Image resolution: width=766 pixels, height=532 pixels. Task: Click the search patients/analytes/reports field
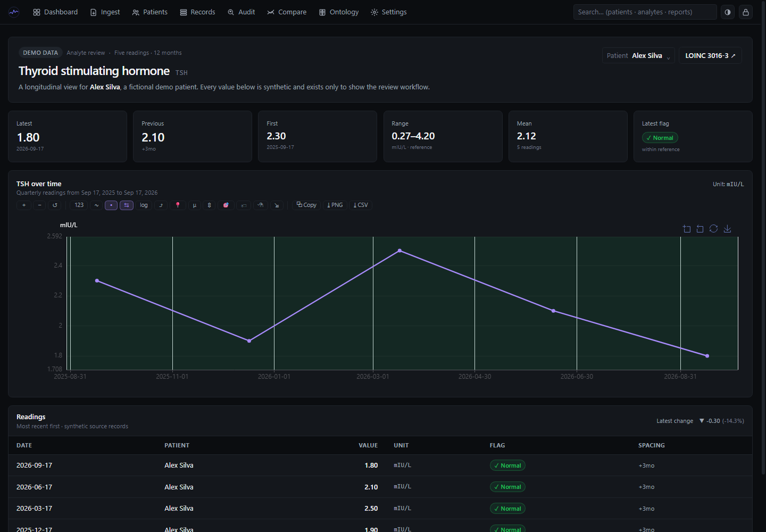click(x=645, y=12)
